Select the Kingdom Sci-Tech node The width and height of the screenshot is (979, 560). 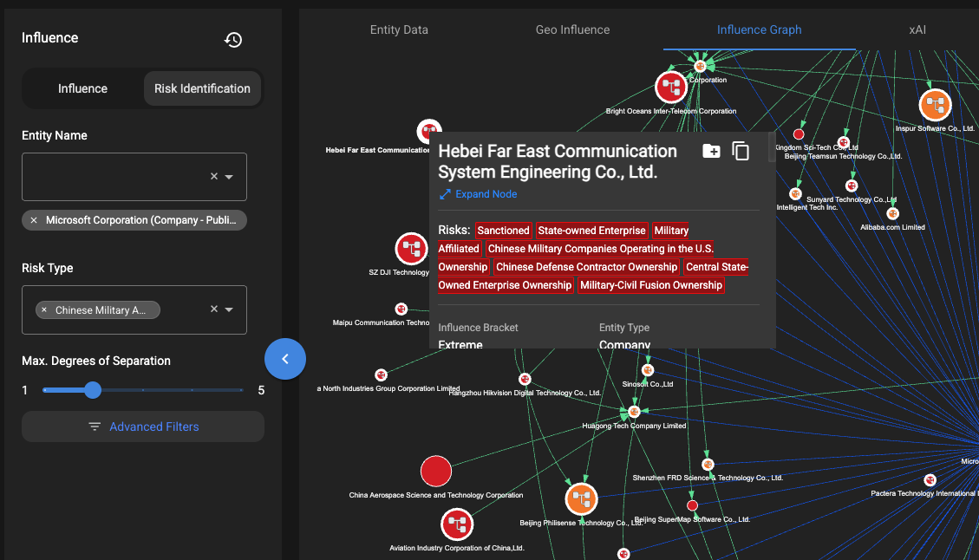(x=798, y=134)
